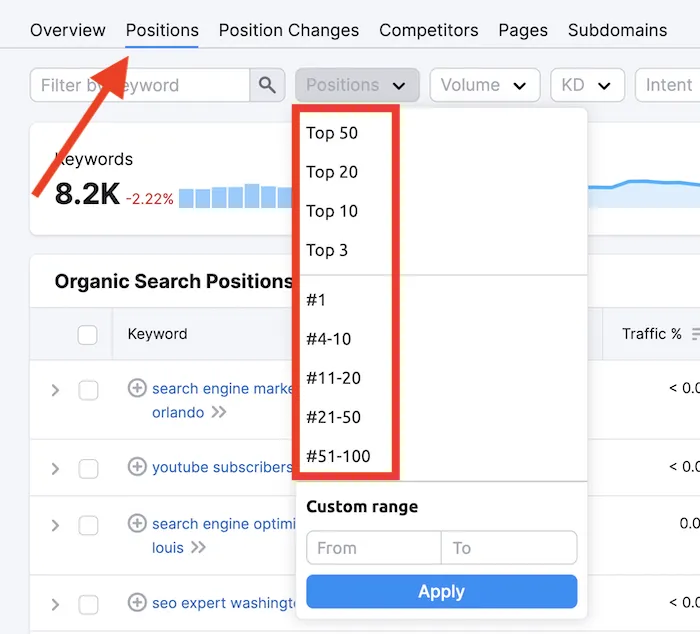The height and width of the screenshot is (634, 700).
Task: Select Top 10 from positions menu
Action: coord(332,211)
